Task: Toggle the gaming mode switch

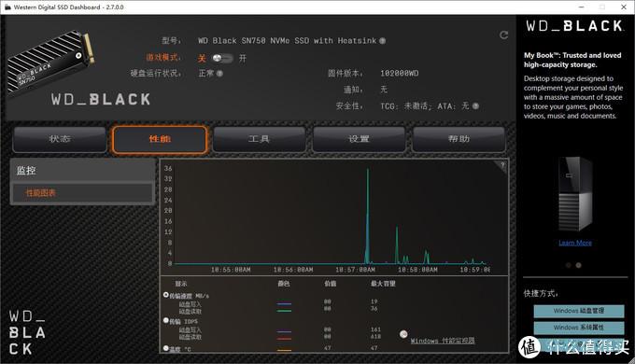Action: click(x=222, y=58)
